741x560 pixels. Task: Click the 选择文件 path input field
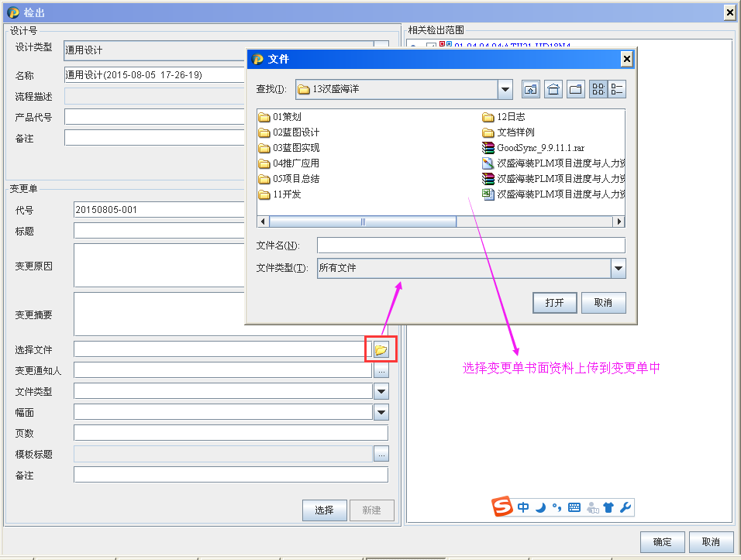click(x=223, y=349)
